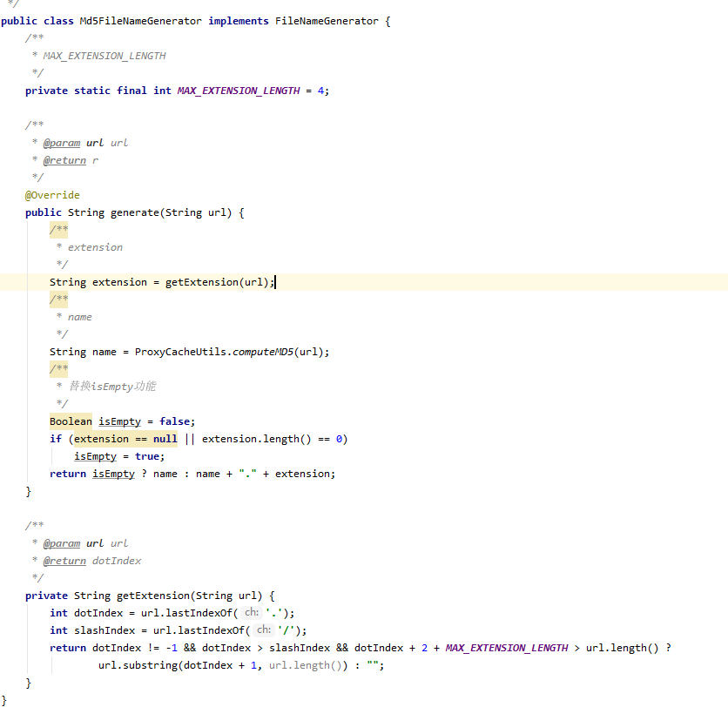The height and width of the screenshot is (707, 728).
Task: Click the return isEmpty ternary statement
Action: click(x=192, y=474)
